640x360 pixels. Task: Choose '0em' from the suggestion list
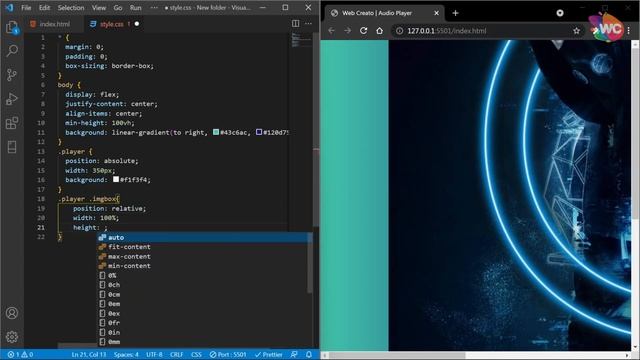pyautogui.click(x=204, y=304)
